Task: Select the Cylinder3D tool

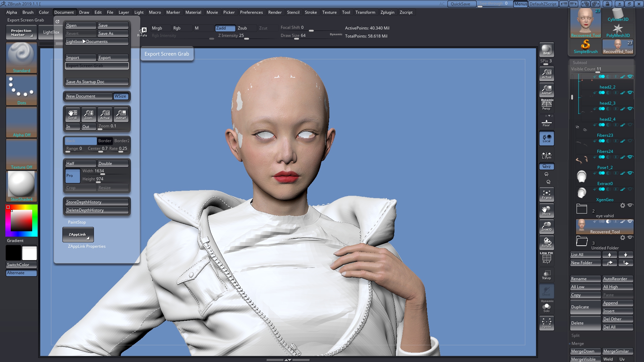Action: coord(618,15)
